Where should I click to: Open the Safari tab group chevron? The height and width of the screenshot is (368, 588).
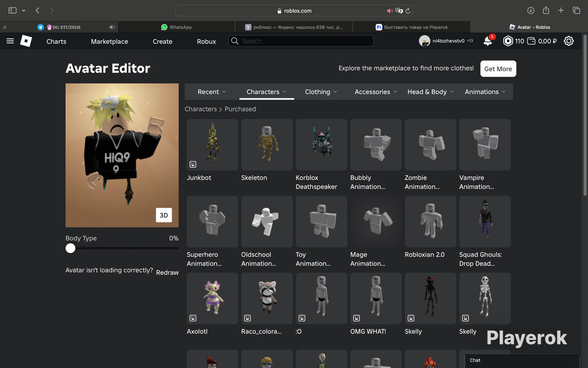[24, 11]
